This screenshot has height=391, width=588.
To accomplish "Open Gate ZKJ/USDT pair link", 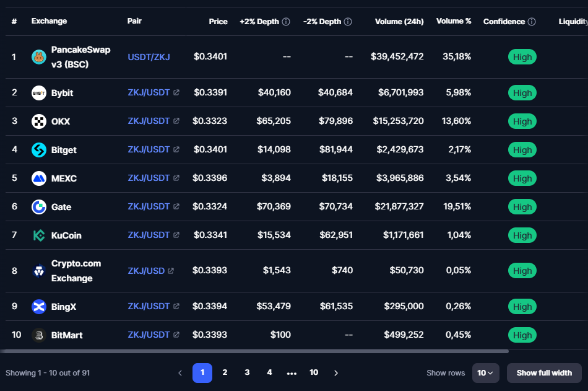I will tap(149, 206).
